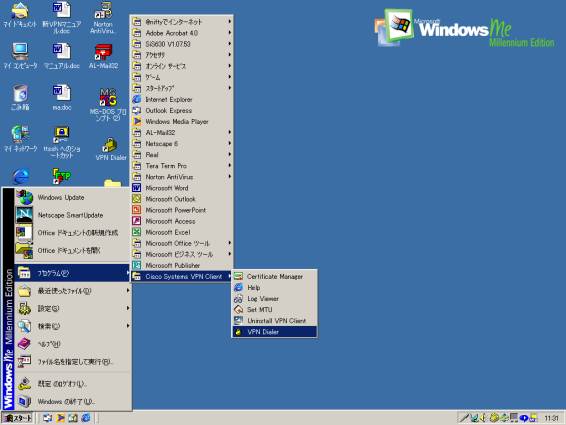Expand Adobe Acrobat 4.0 program group

coord(182,33)
